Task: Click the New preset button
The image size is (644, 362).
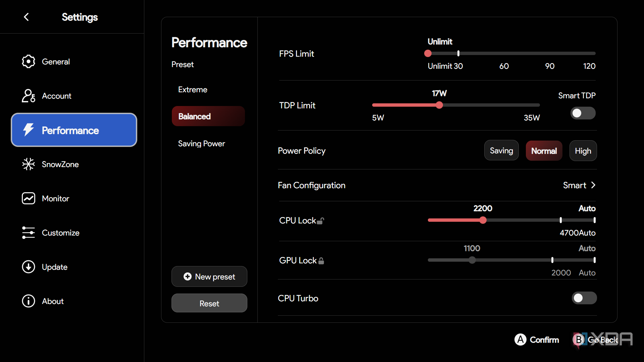Action: click(209, 276)
